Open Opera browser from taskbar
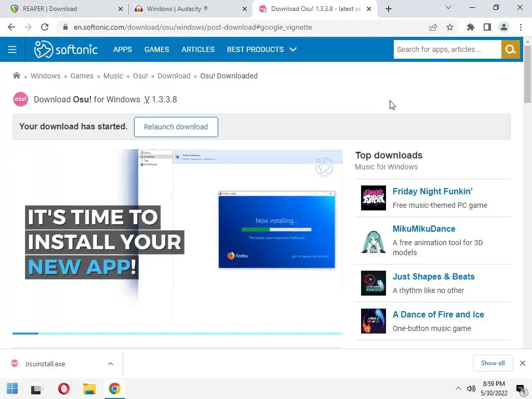532x399 pixels. pyautogui.click(x=63, y=389)
